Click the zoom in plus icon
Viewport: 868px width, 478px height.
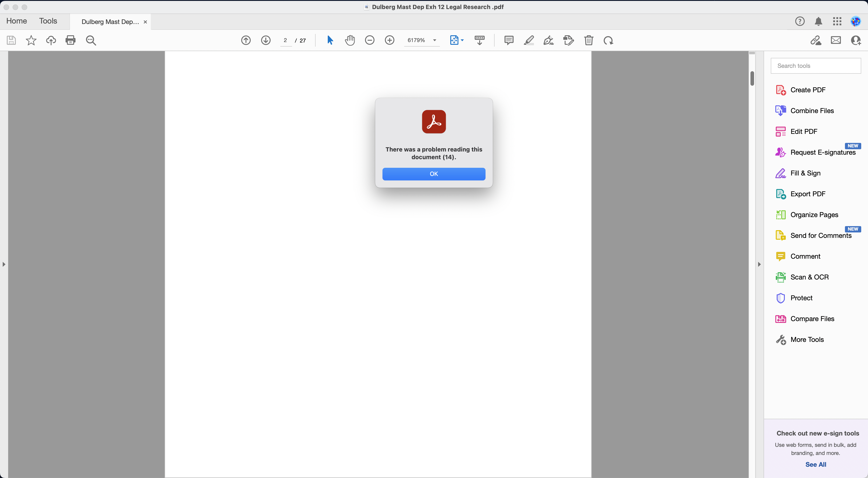[389, 40]
